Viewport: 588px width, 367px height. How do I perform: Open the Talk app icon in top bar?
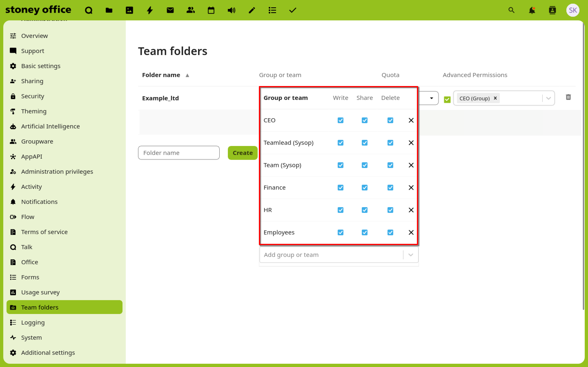click(x=89, y=10)
